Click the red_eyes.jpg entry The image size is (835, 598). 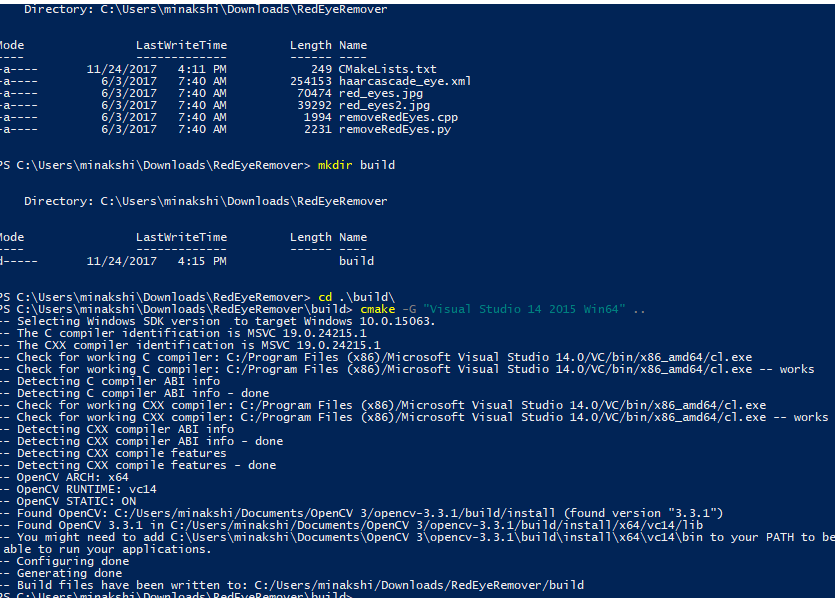(x=381, y=94)
